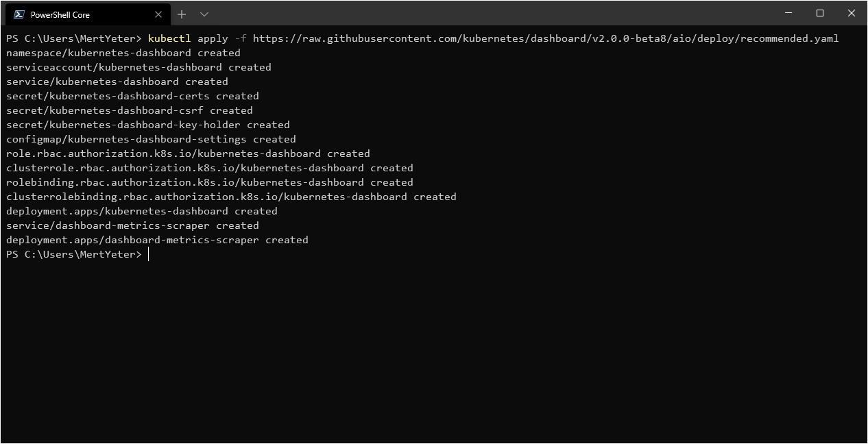The height and width of the screenshot is (444, 868).
Task: Minimize the terminal window
Action: (x=788, y=13)
